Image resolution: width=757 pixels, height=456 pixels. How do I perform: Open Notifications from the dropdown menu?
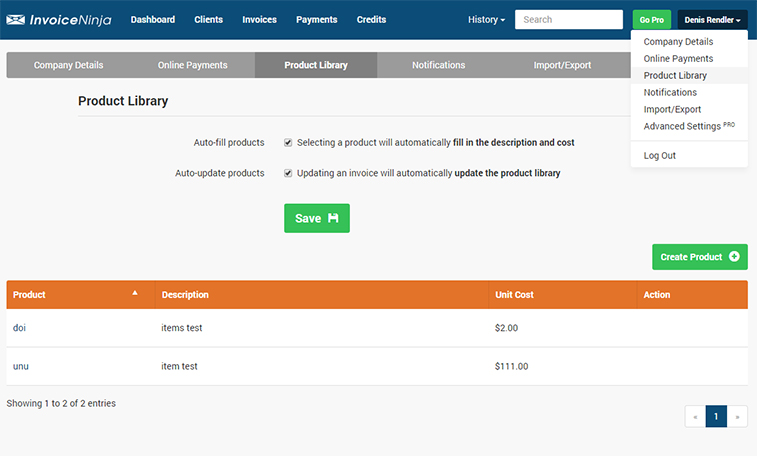pyautogui.click(x=670, y=93)
